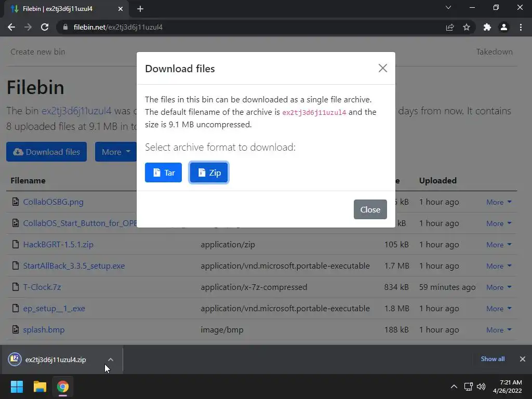Screen dimensions: 532x399
Task: Click the image file icon beside CollabOSBG.png
Action: (15, 202)
